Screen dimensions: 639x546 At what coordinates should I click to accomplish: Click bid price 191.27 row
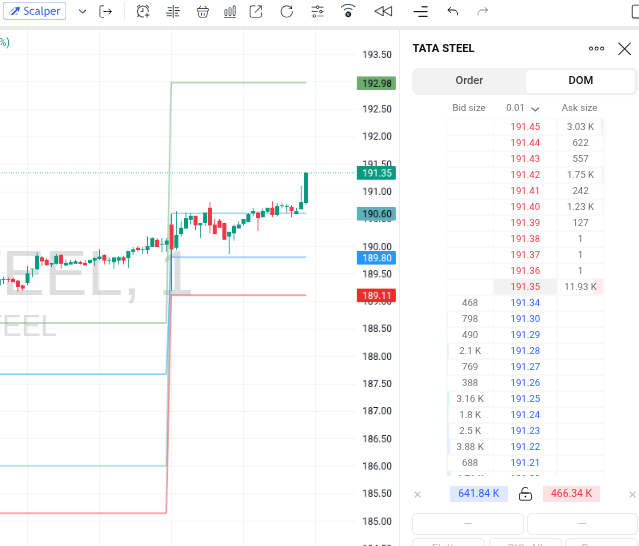click(x=525, y=367)
